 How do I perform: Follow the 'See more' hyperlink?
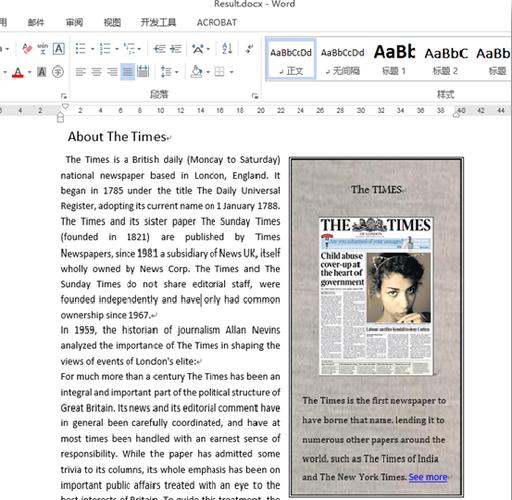coord(428,477)
